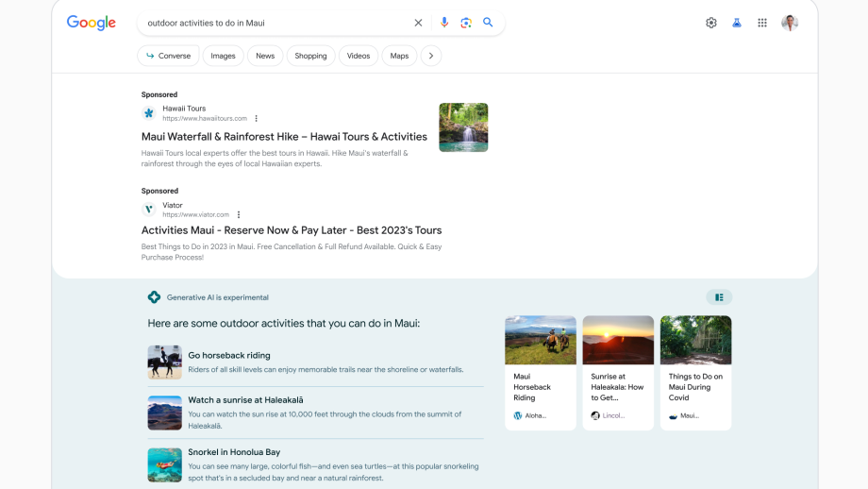
Task: Click the horseback card photo
Action: (x=541, y=340)
